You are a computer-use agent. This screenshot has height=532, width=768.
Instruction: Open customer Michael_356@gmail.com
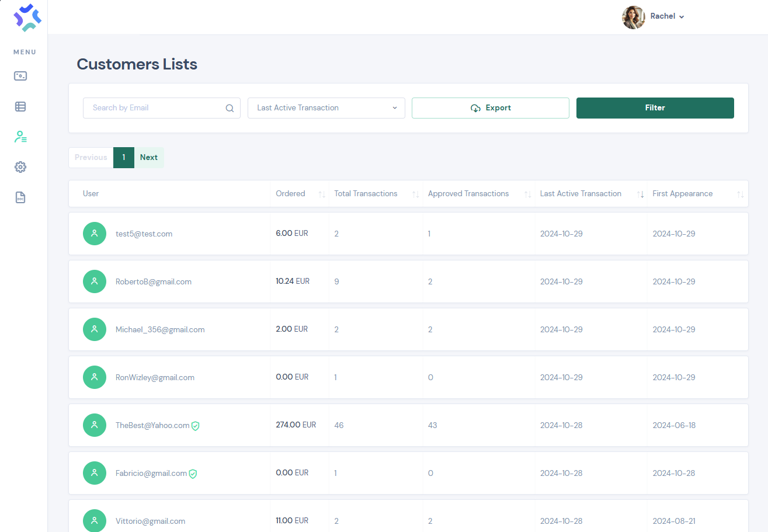pos(160,329)
